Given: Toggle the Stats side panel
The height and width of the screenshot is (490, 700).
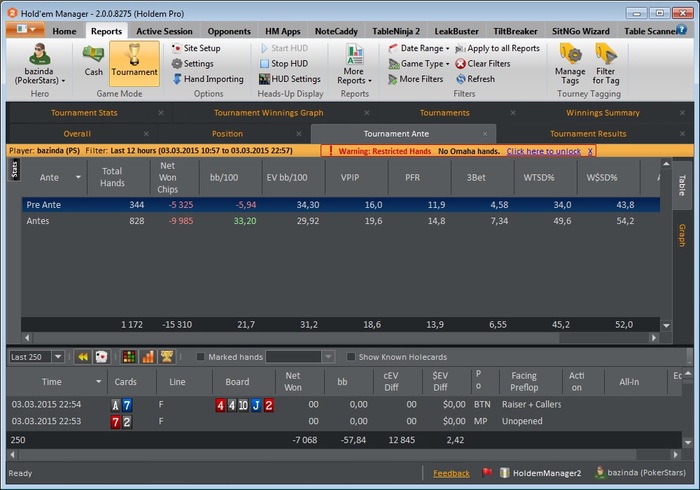Looking at the screenshot, I should coord(14,170).
